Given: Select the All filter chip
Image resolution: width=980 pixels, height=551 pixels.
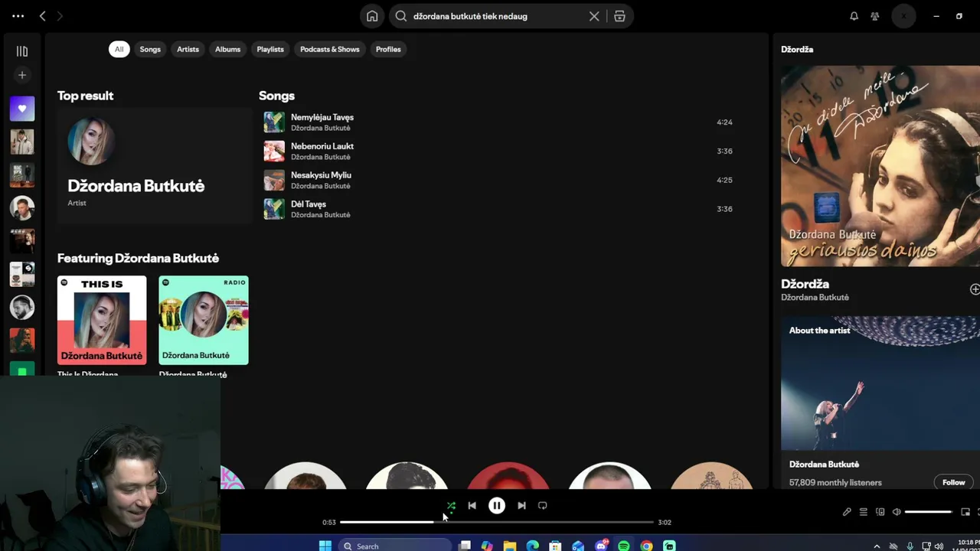Looking at the screenshot, I should click(x=119, y=49).
